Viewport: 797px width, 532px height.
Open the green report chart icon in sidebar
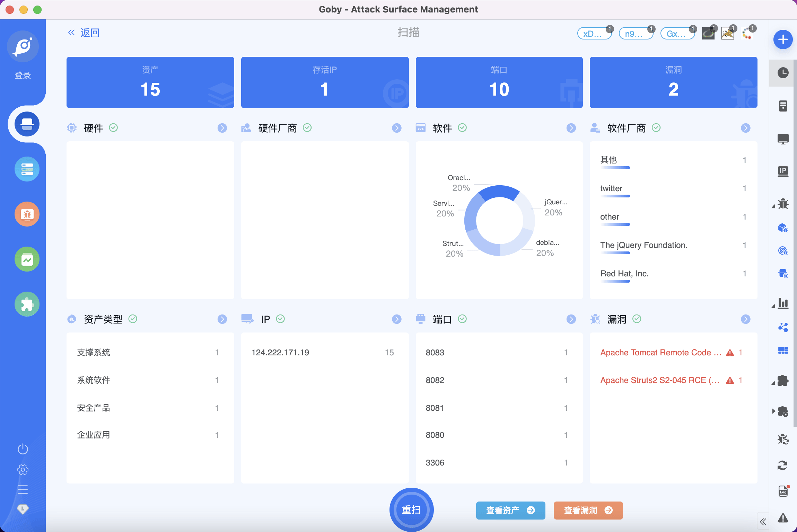click(x=27, y=259)
